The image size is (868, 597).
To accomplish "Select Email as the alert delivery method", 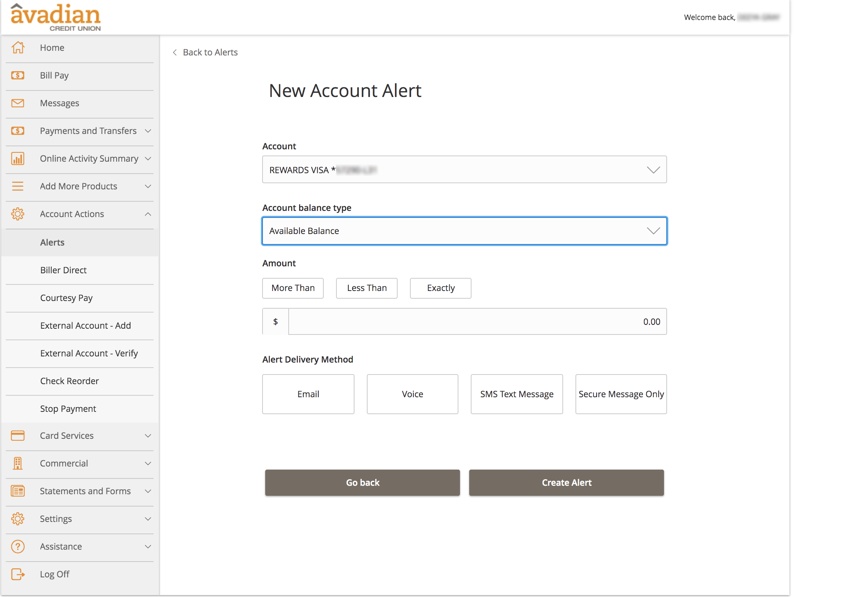I will click(308, 394).
